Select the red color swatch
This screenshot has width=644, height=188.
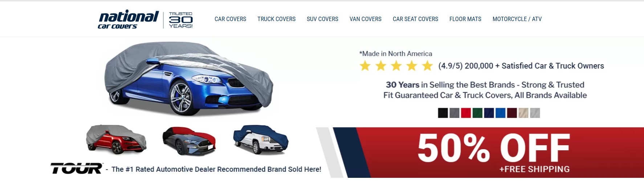466,113
